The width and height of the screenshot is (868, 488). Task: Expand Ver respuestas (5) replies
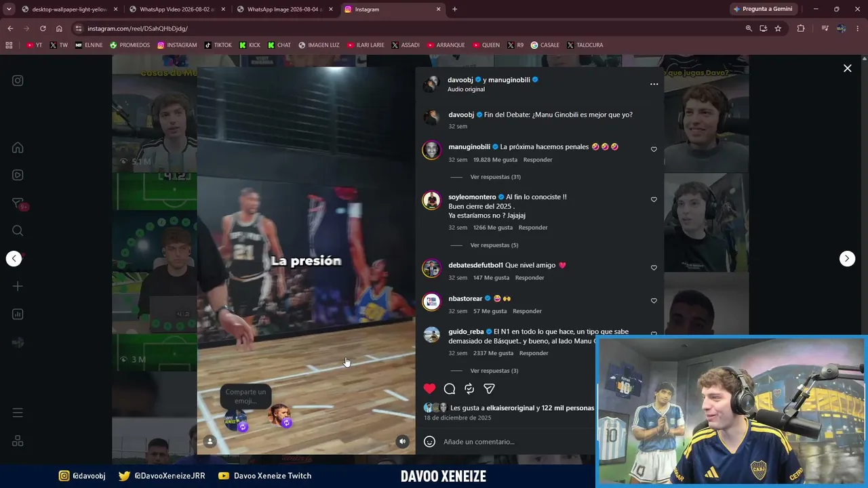(x=494, y=245)
